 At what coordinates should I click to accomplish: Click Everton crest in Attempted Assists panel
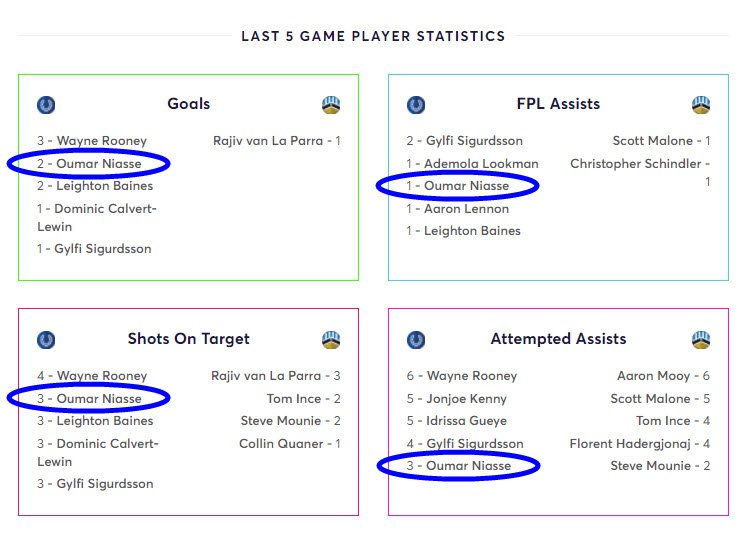pos(416,340)
